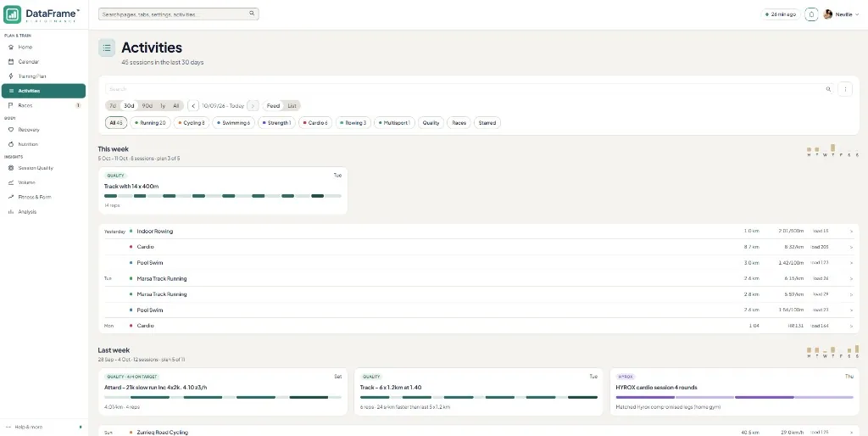This screenshot has height=436, width=868.
Task: Switch to List view
Action: pos(292,106)
